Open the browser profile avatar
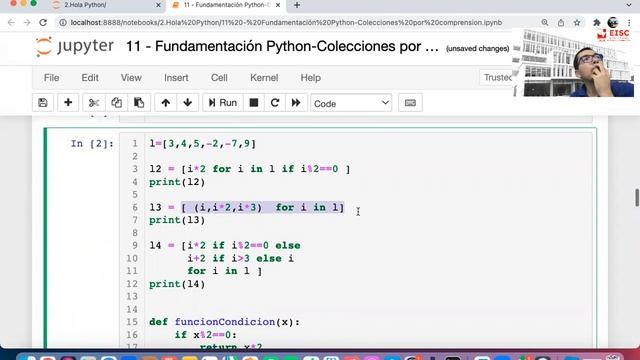Screen dimensions: 640x360 (x=613, y=22)
